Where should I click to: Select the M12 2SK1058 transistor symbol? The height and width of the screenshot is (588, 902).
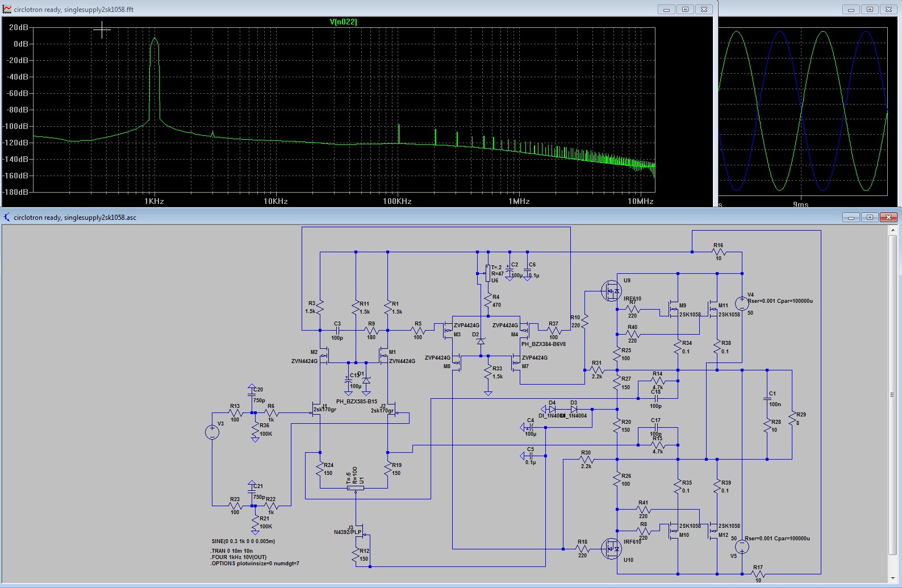(x=713, y=531)
